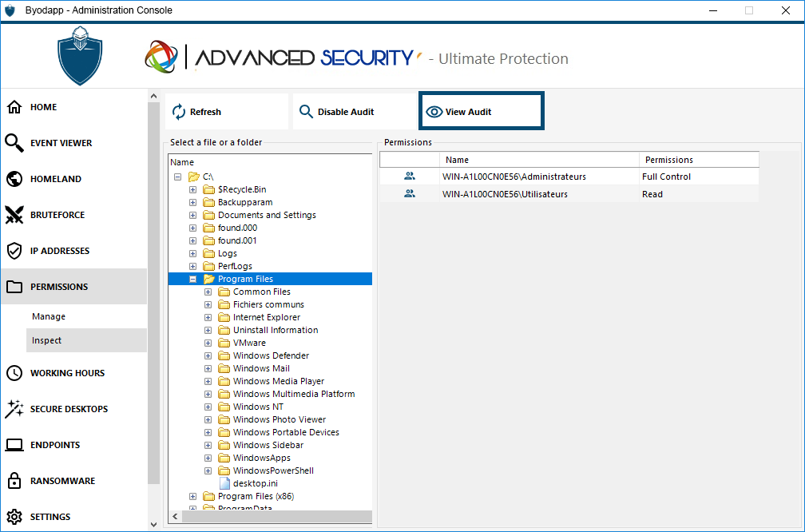805x532 pixels.
Task: Click the sidebar scroll down arrow
Action: tap(153, 524)
